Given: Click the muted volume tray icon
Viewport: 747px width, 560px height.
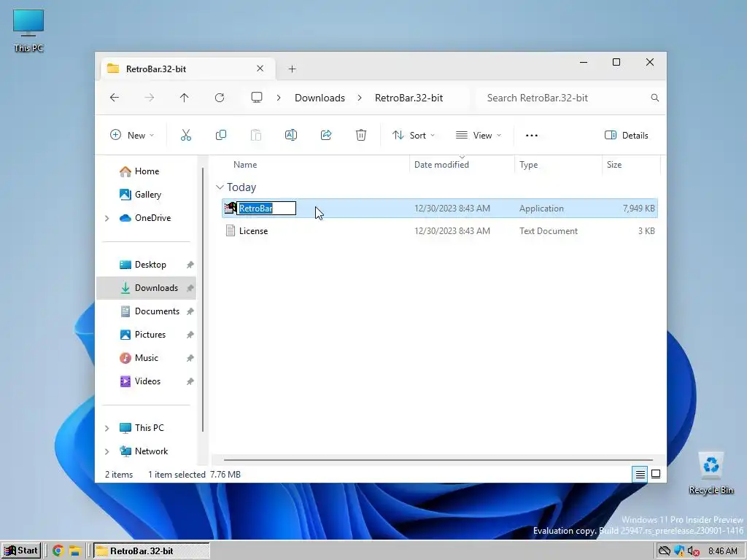Looking at the screenshot, I should pyautogui.click(x=694, y=551).
